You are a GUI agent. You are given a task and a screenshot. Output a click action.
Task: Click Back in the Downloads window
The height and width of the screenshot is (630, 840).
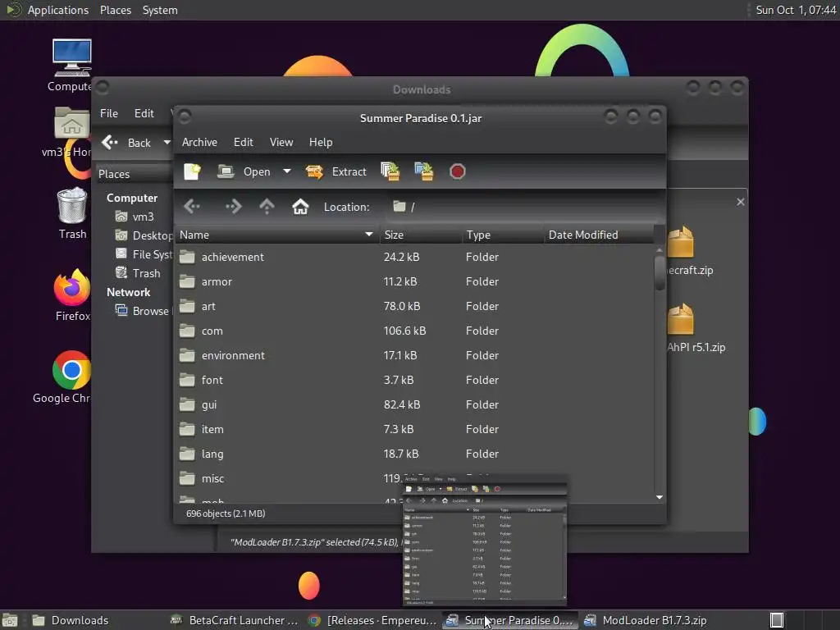(126, 143)
